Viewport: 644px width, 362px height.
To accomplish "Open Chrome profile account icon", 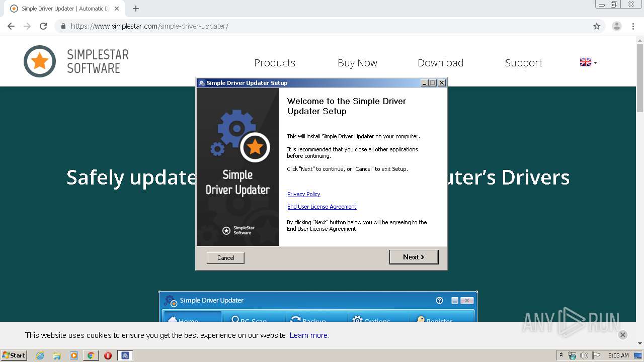I will click(x=617, y=26).
